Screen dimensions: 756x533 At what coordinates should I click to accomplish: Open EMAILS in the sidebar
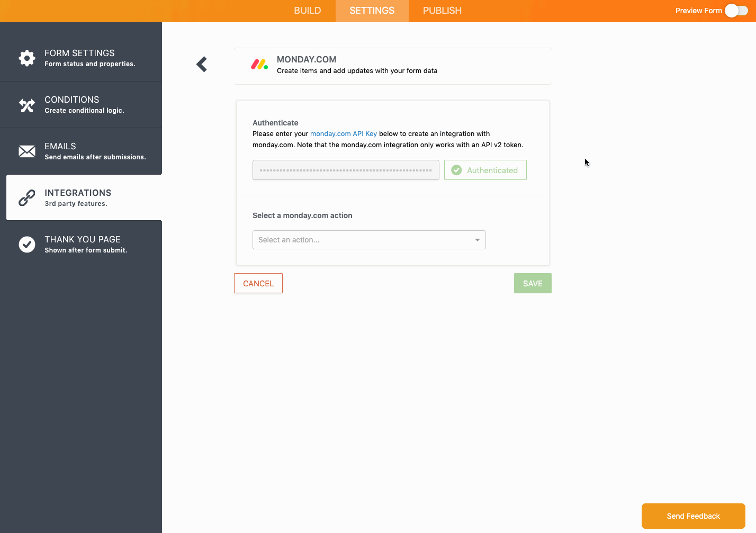tap(81, 151)
